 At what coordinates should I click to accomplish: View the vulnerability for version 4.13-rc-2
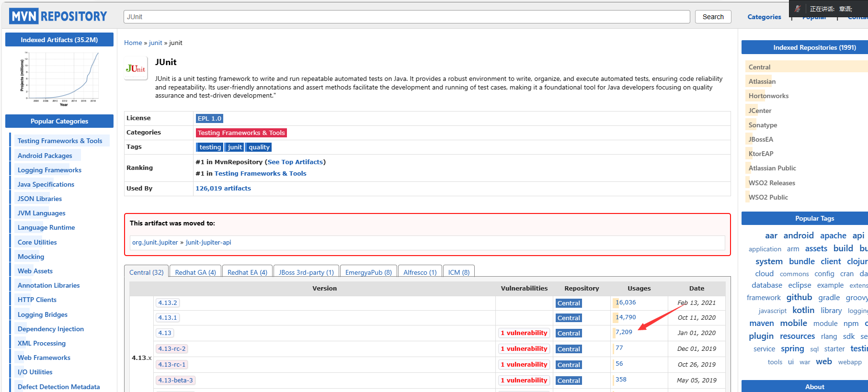coord(524,348)
